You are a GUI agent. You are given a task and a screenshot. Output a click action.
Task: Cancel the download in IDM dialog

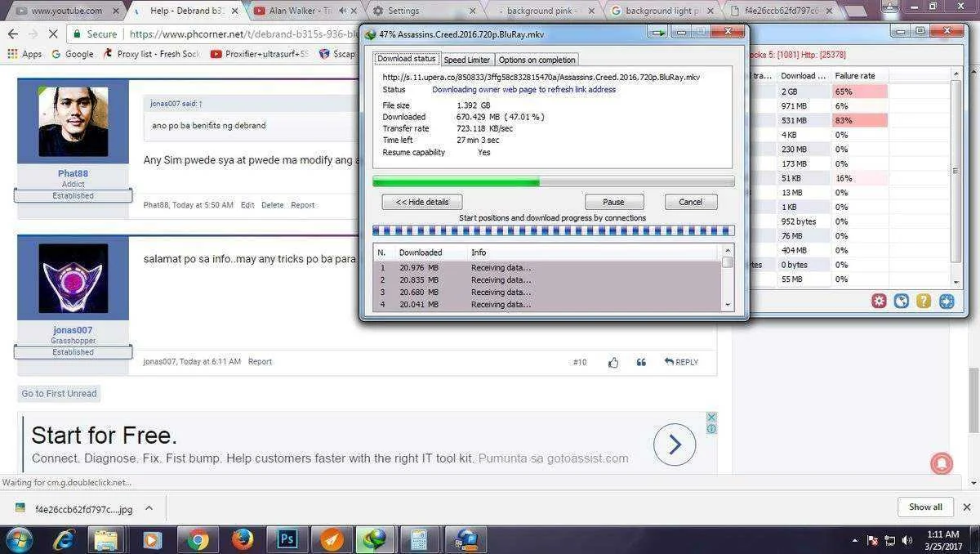(690, 202)
